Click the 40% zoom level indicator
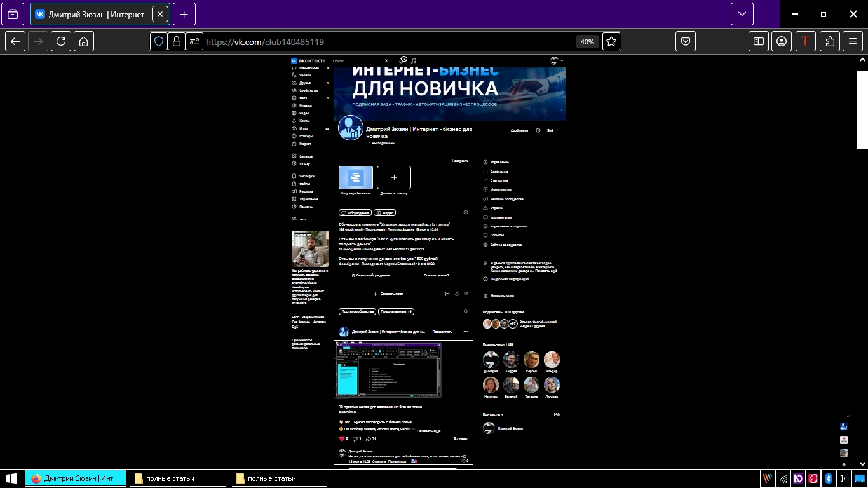Viewport: 868px width, 488px height. (x=587, y=42)
